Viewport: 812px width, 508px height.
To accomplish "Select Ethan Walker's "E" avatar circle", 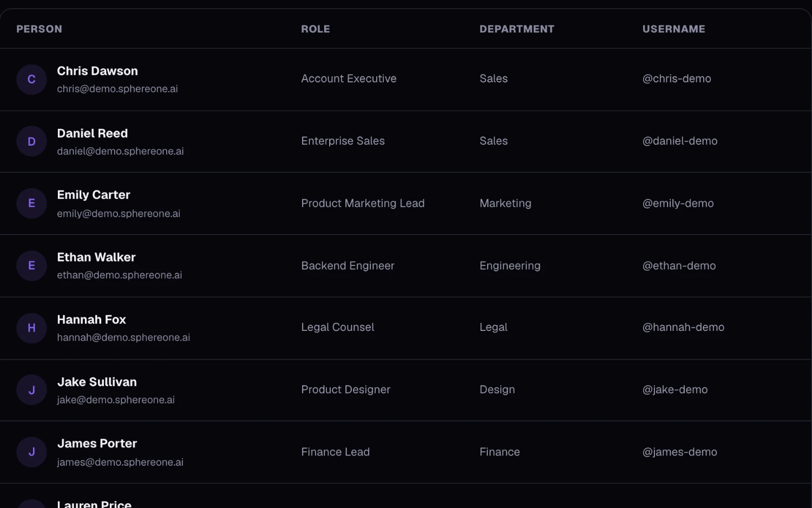I will click(31, 266).
